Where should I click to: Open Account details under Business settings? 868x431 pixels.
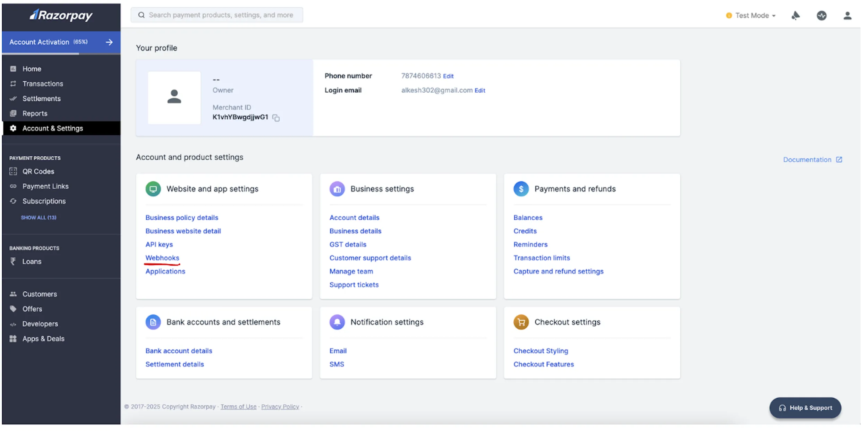click(355, 218)
